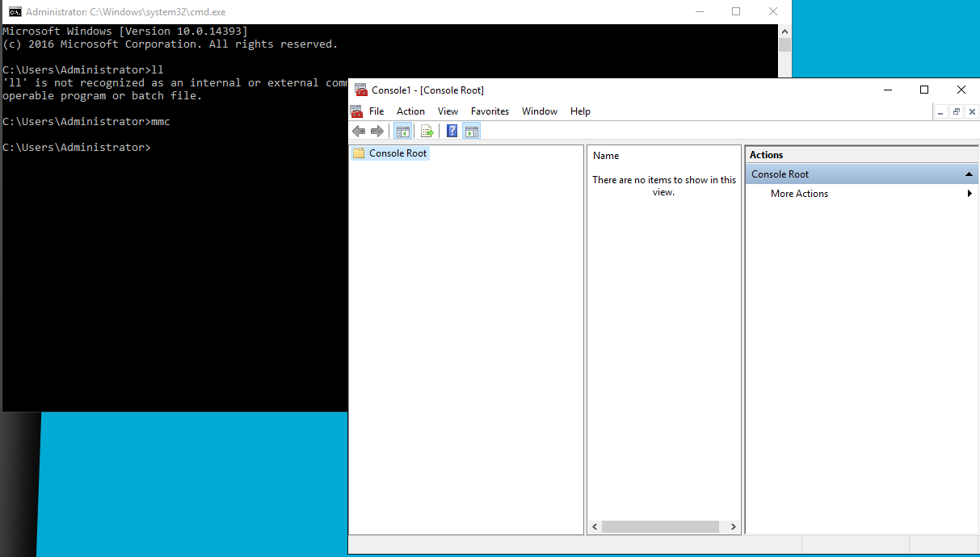Open the Favorites menu
This screenshot has width=980, height=557.
[x=490, y=111]
